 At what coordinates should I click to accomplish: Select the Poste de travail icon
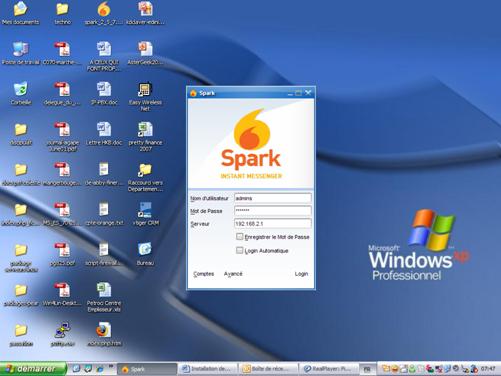coord(21,53)
